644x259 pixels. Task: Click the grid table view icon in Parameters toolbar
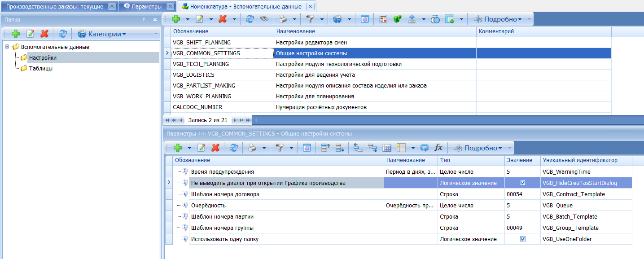pos(387,148)
